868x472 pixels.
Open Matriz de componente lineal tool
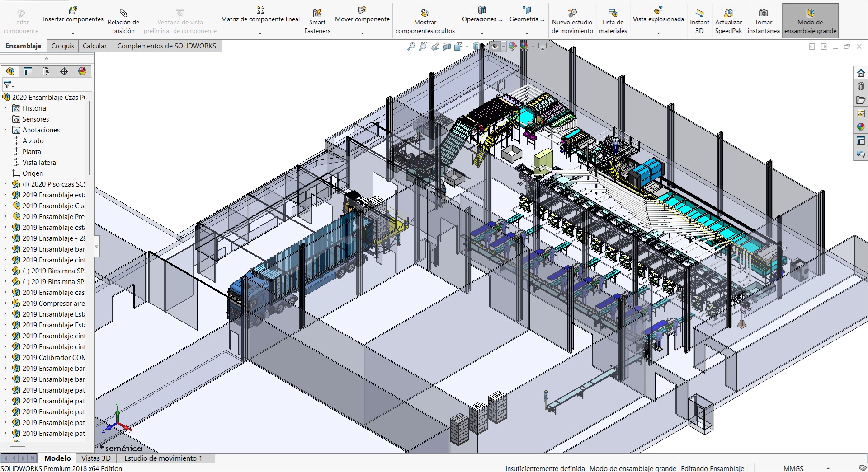click(260, 15)
